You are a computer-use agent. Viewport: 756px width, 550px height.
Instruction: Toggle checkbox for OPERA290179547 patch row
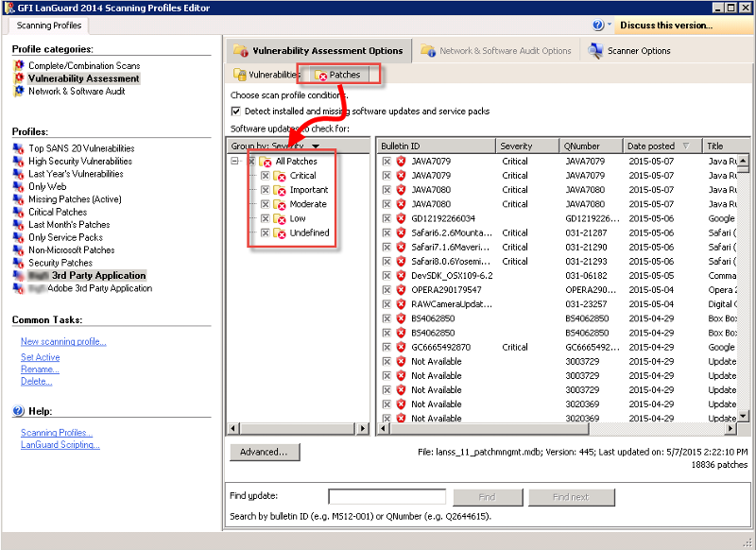(387, 290)
